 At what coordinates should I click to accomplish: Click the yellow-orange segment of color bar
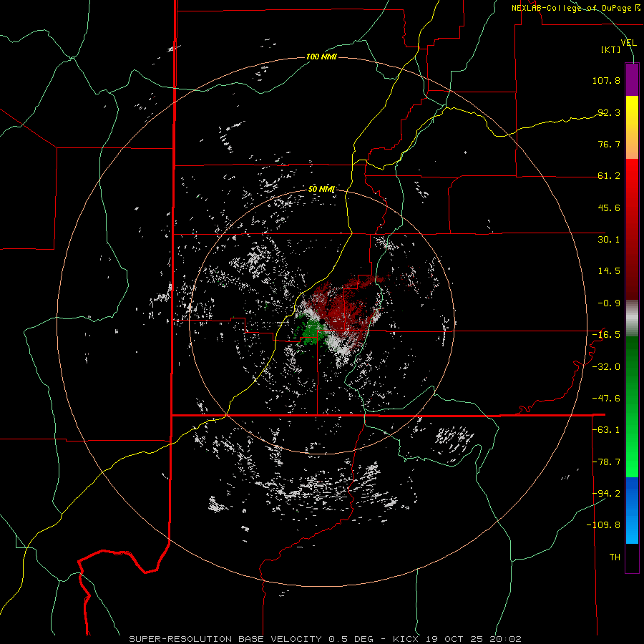(x=632, y=127)
